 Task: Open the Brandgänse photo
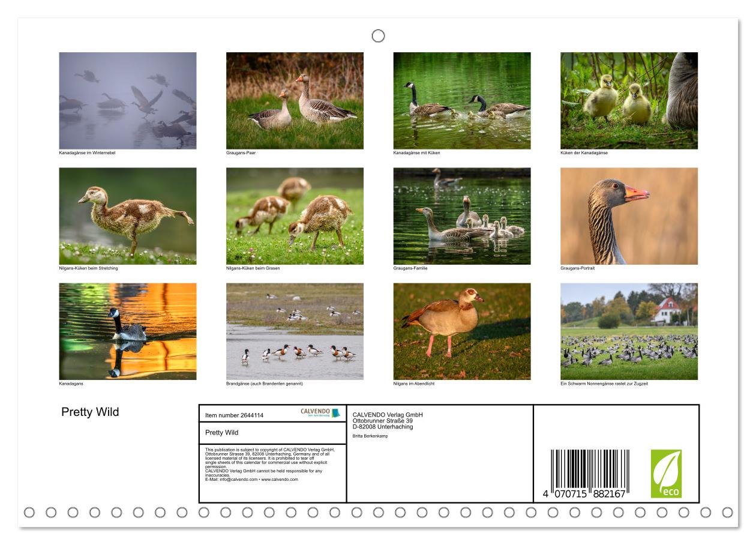pyautogui.click(x=295, y=331)
